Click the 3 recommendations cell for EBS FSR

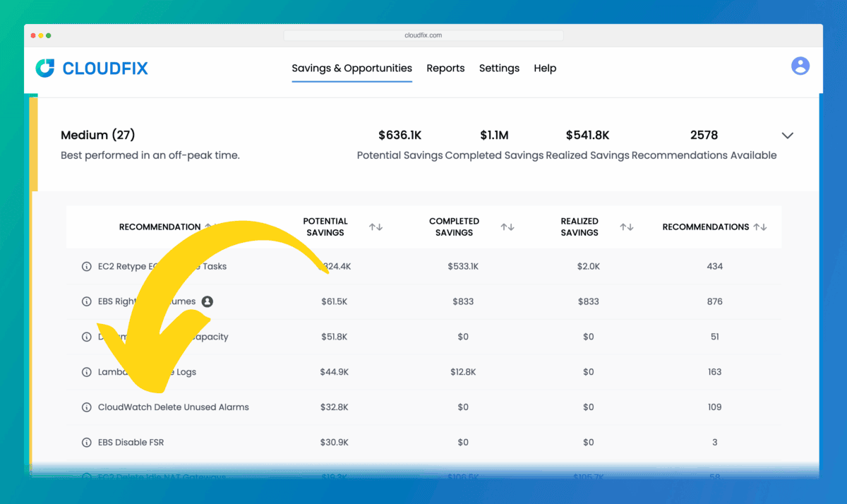click(714, 443)
